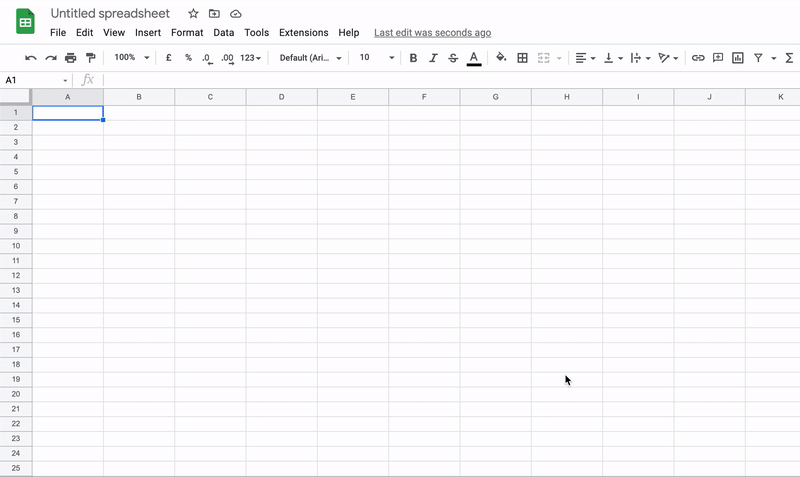Select the Paint format tool

tap(90, 58)
